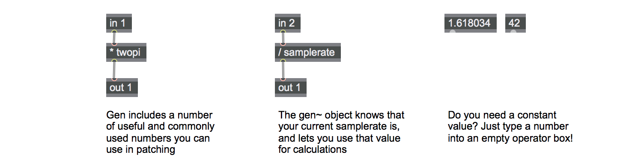Select the "in 2" object box

287,23
